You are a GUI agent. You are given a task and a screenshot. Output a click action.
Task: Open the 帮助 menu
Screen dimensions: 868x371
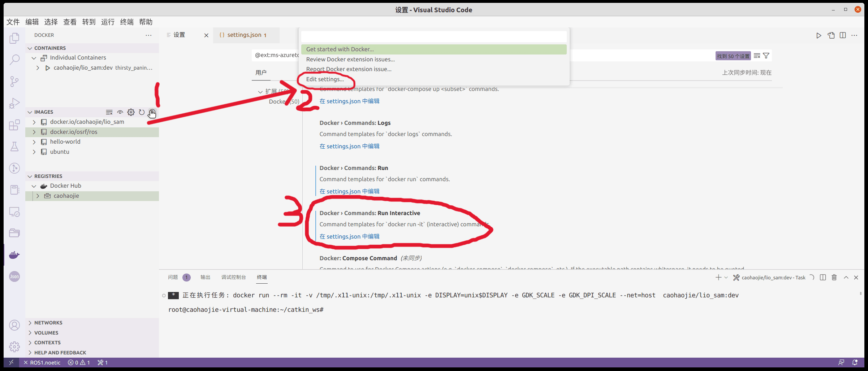146,22
